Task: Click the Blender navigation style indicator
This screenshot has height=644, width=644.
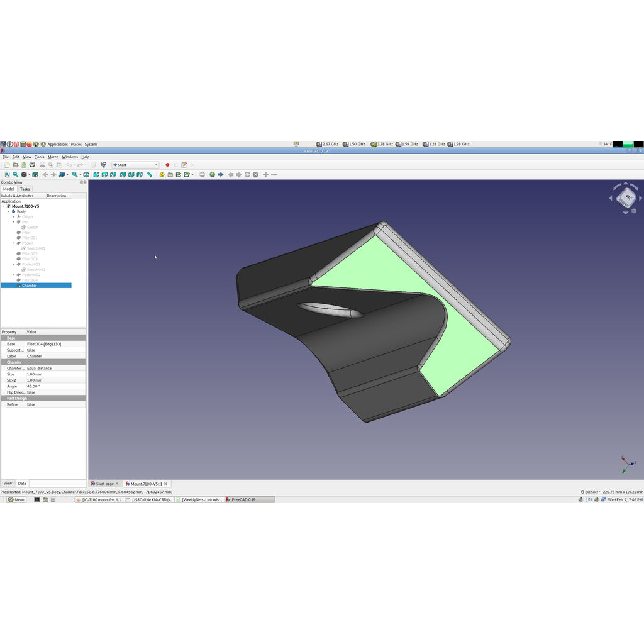Action: 590,492
